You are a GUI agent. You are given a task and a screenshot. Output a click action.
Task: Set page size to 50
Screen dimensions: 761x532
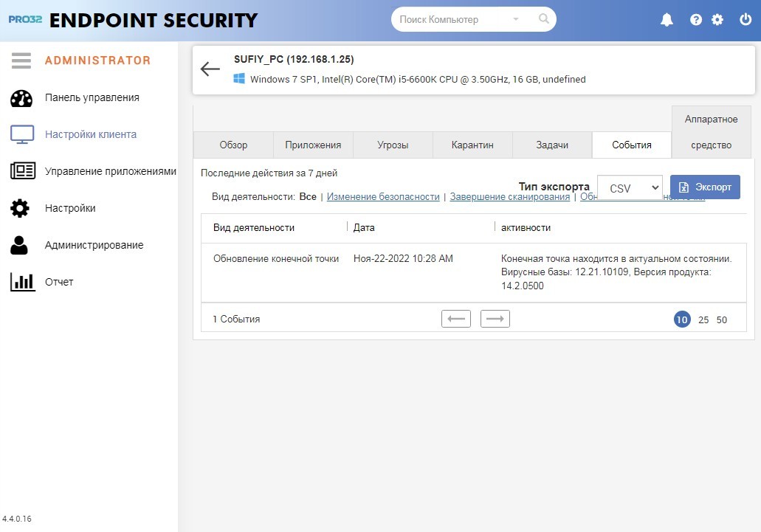pos(722,320)
